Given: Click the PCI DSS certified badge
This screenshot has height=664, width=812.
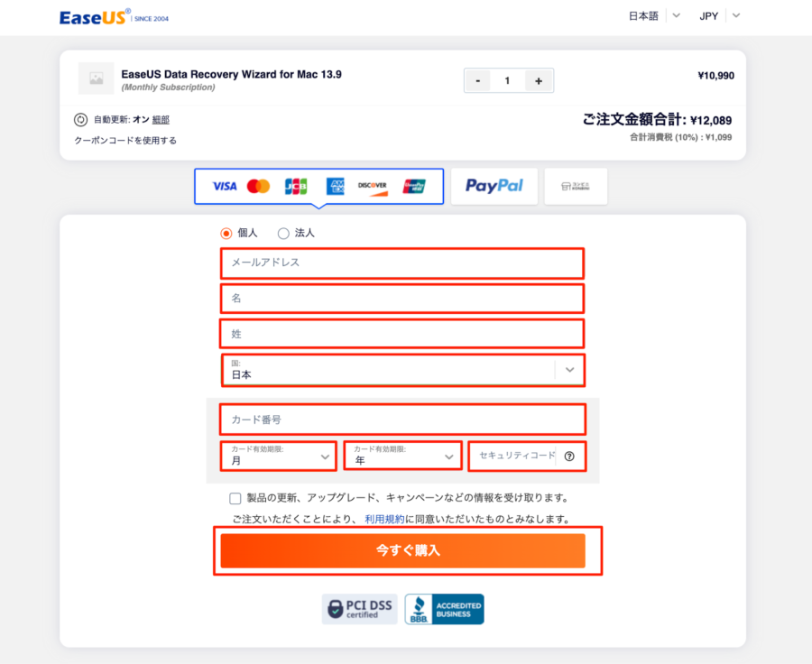Looking at the screenshot, I should (x=359, y=609).
